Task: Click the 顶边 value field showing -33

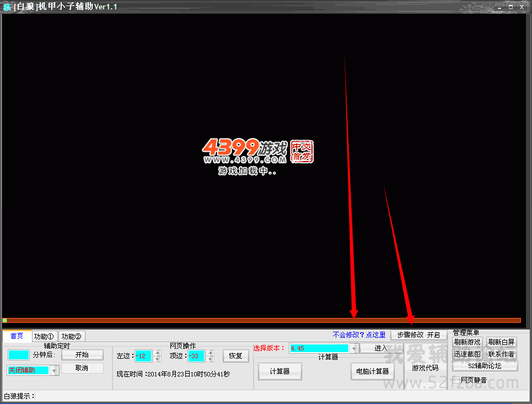Action: (196, 356)
